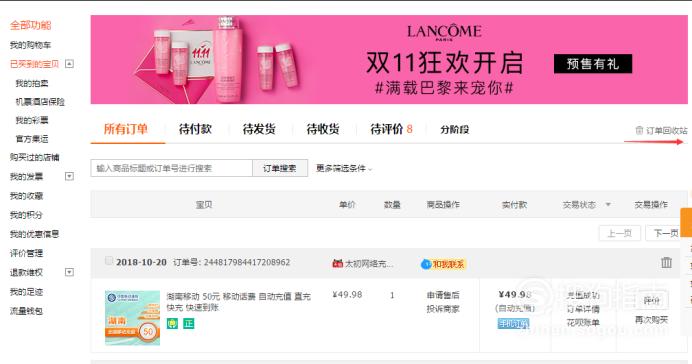Switch to the 待评价 tab
The height and width of the screenshot is (364, 692).
pos(391,129)
